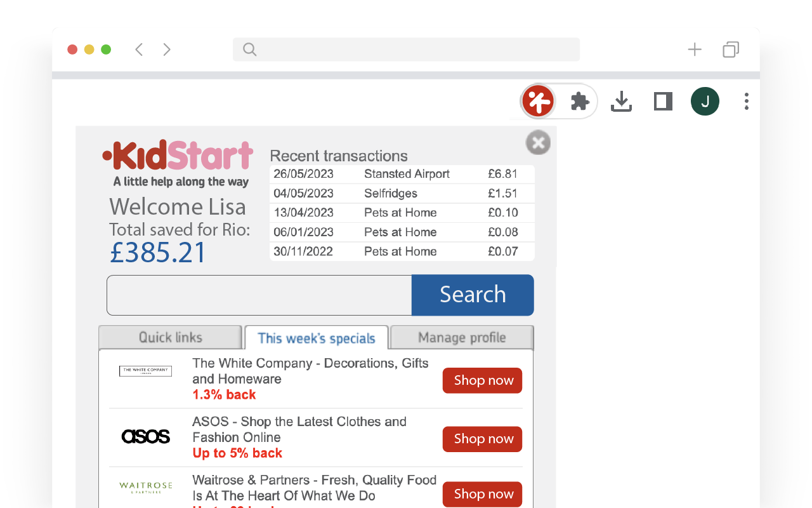Click the Up to 5% back text
The height and width of the screenshot is (508, 812).
pos(237,453)
